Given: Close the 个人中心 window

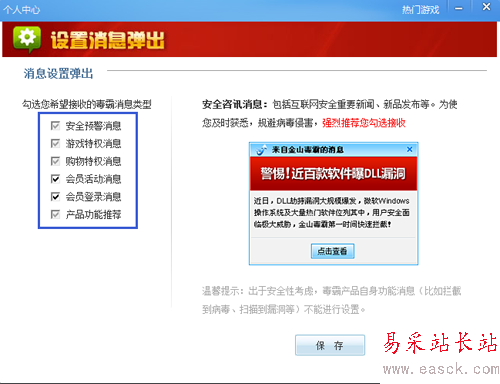Looking at the screenshot, I should point(486,7).
